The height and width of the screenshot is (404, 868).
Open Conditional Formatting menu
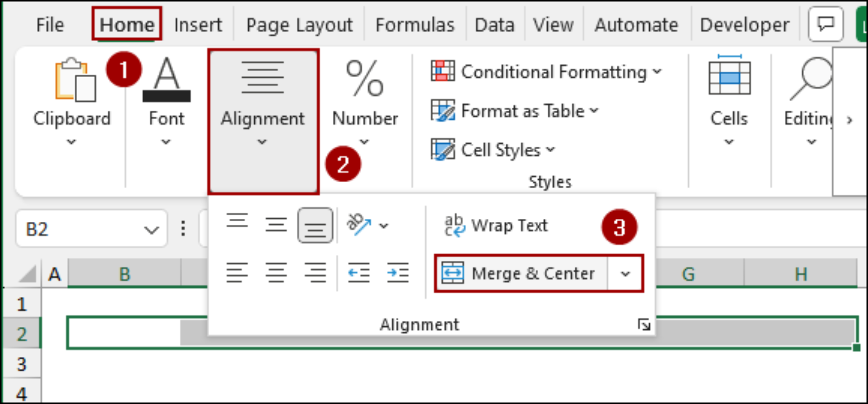click(x=546, y=72)
